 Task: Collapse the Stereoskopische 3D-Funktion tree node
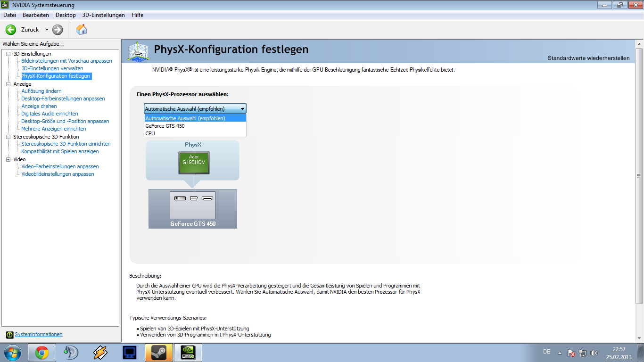(x=8, y=137)
